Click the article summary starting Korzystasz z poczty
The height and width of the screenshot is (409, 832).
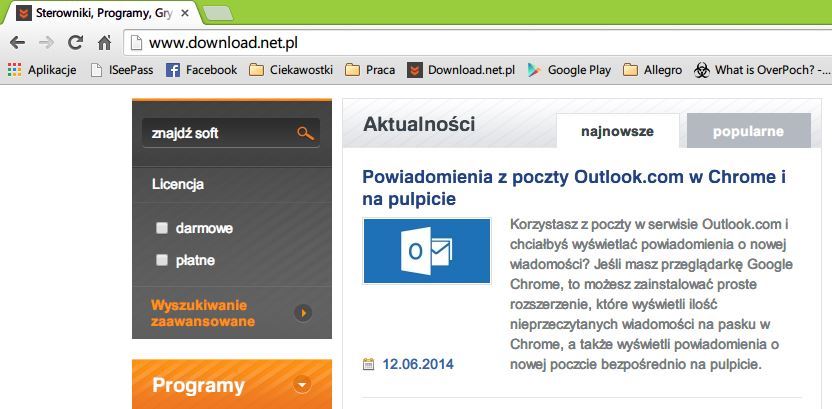(x=652, y=294)
